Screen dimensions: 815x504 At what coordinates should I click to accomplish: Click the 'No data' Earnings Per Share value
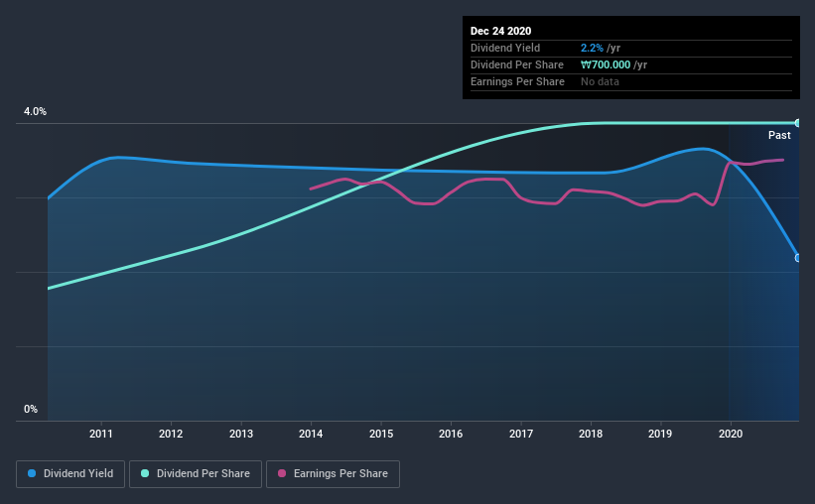600,81
